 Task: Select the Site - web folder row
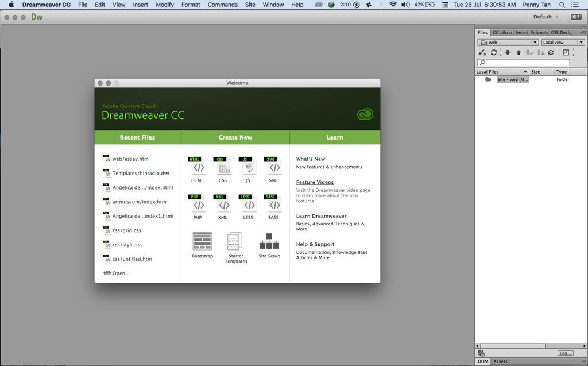[x=531, y=79]
